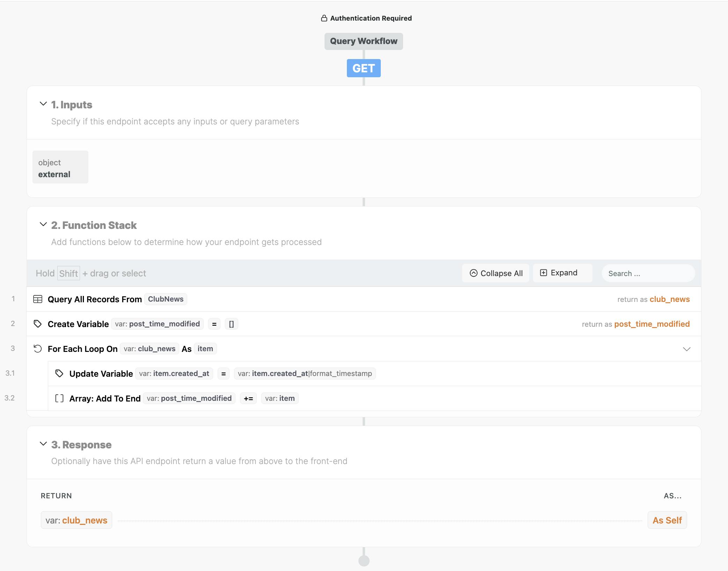Click the ClubNews table tag

(x=166, y=299)
